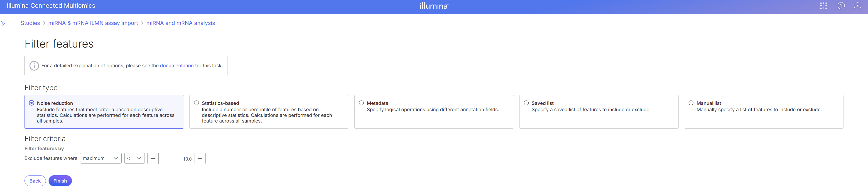
Task: Click the info icon in notice box
Action: (34, 65)
